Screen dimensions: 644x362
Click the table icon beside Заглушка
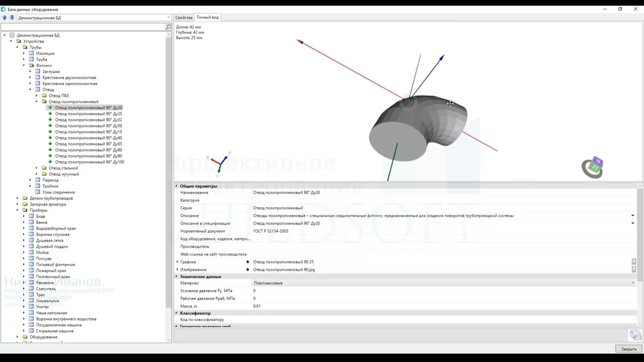38,71
